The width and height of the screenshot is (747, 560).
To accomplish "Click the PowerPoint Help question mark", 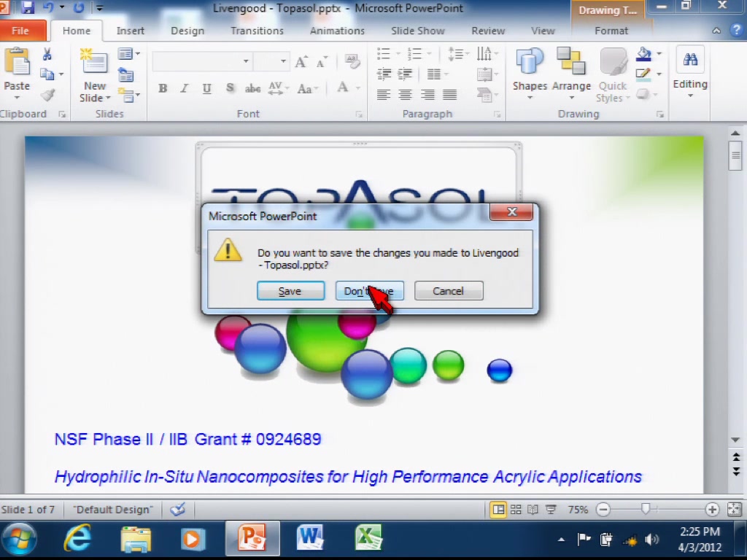I will 737,31.
